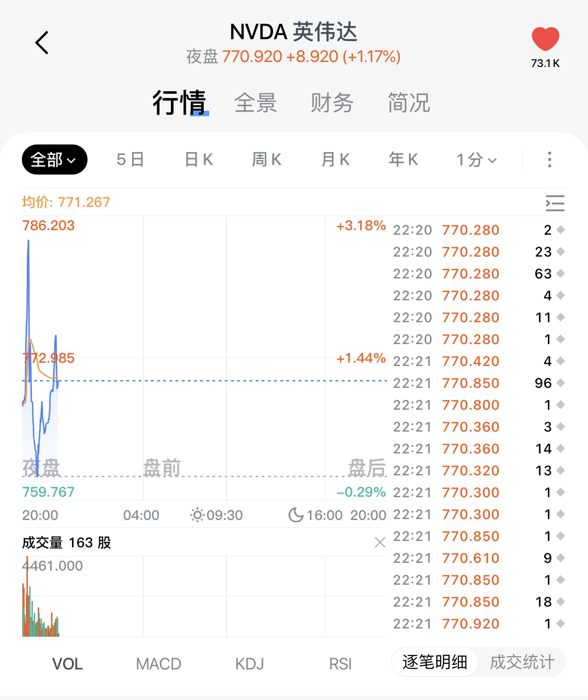This screenshot has width=588, height=700.
Task: Switch to 成交统计 trade statistics view
Action: coord(522,662)
